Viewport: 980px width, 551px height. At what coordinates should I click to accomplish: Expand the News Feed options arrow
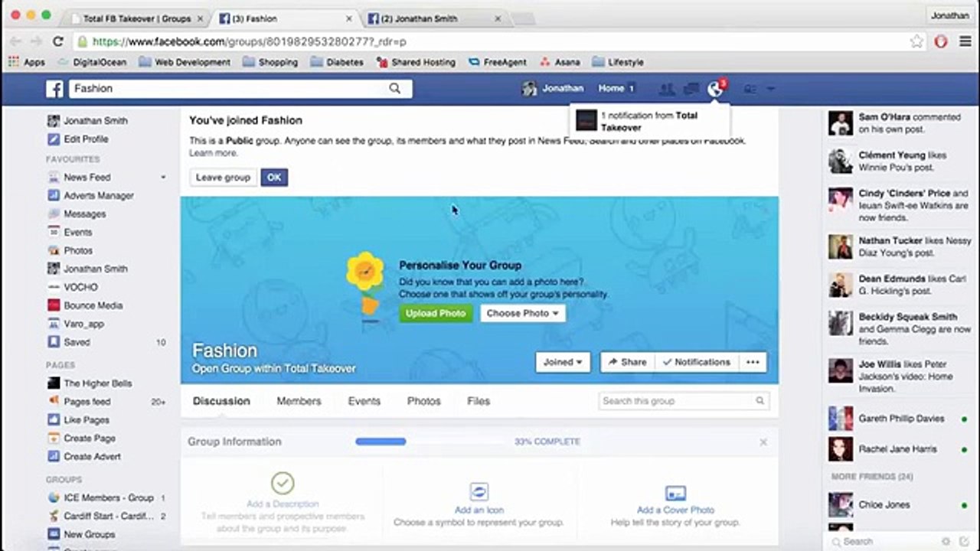[x=163, y=178]
